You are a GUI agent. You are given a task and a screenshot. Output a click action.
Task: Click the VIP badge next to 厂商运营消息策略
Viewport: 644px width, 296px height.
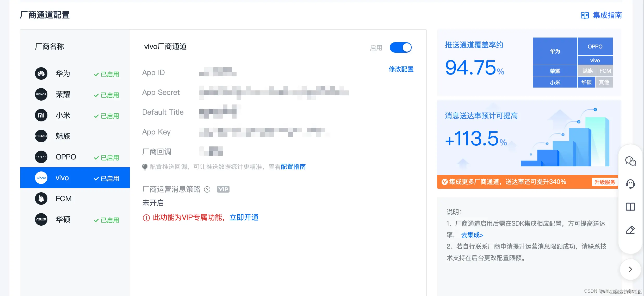click(223, 189)
